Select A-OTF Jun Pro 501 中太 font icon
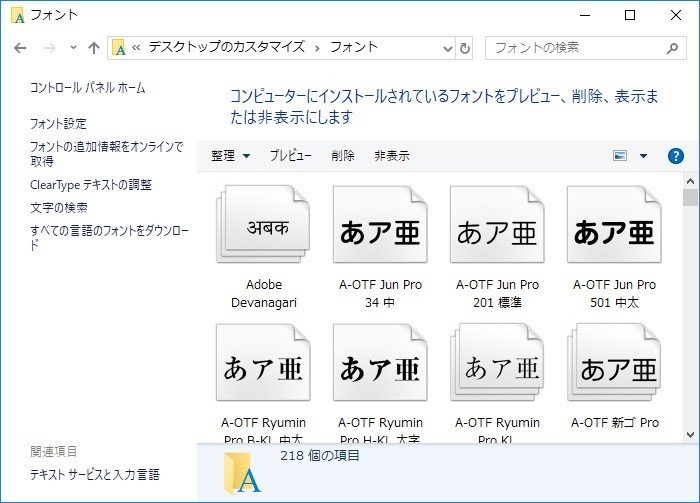 [614, 224]
